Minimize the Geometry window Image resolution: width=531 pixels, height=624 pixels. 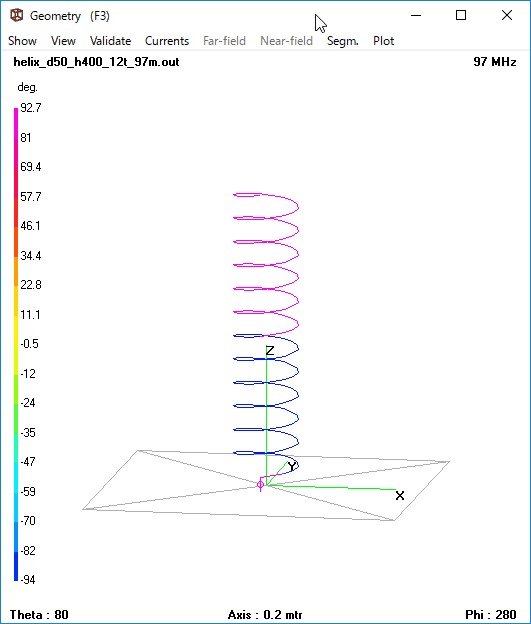point(416,16)
